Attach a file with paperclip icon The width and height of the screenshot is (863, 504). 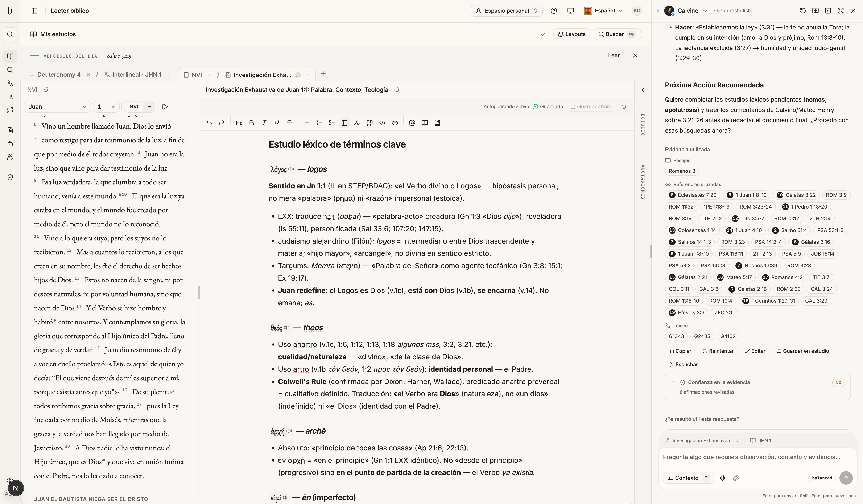(736, 478)
